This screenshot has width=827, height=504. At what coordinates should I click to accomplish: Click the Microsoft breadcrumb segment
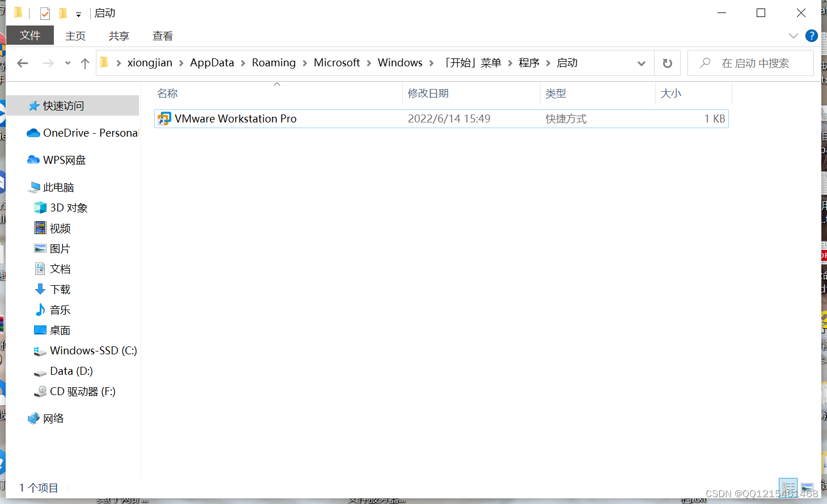(337, 62)
